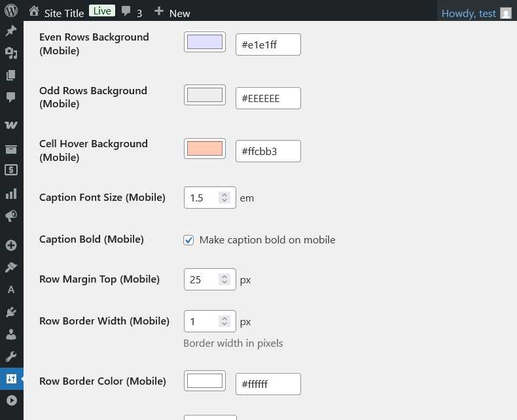
Task: Click the Row Margin Top stepper arrows
Action: 224,280
